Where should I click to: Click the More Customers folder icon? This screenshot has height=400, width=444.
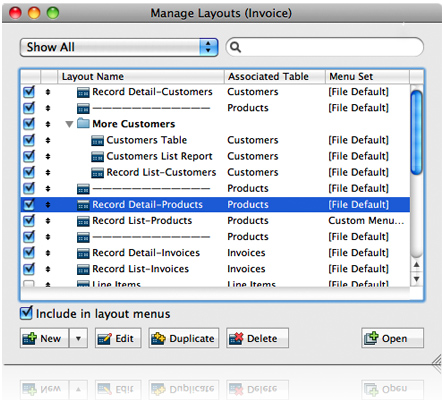click(83, 123)
